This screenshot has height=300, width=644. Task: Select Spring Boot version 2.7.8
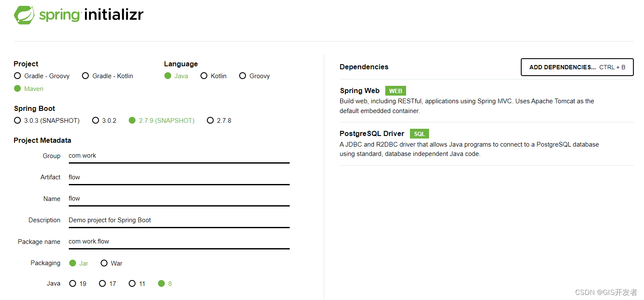point(210,120)
